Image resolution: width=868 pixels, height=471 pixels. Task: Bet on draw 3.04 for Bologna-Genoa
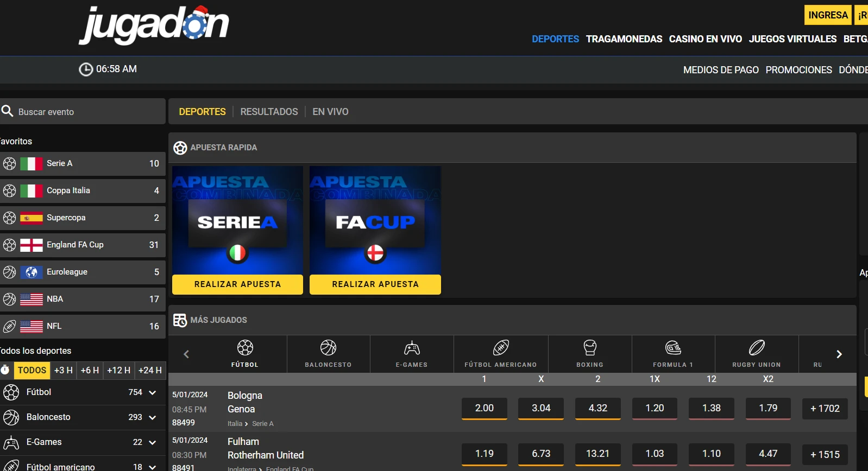click(x=541, y=409)
